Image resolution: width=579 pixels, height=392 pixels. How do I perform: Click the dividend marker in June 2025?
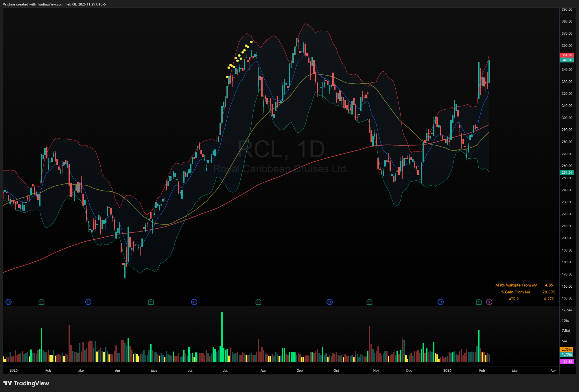(x=194, y=302)
